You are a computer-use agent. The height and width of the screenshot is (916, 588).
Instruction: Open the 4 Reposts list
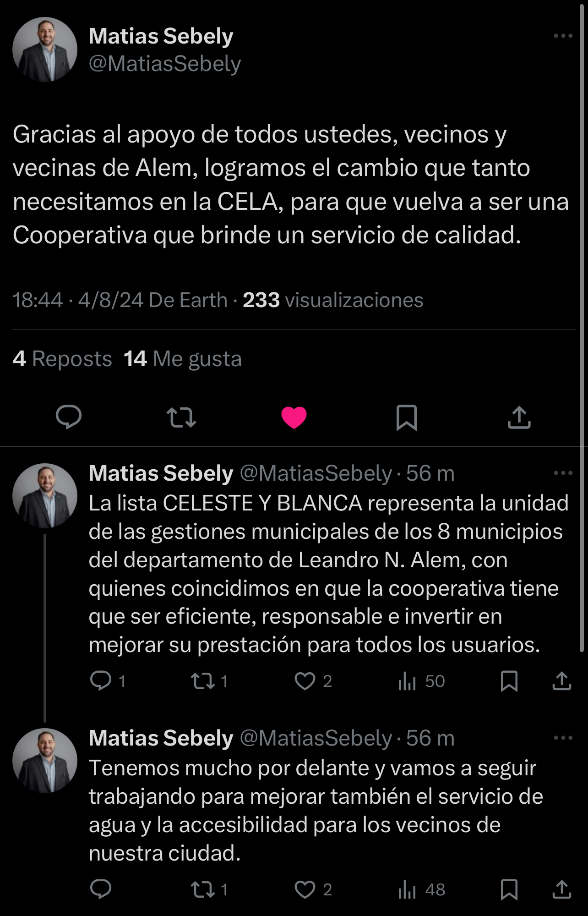(62, 359)
